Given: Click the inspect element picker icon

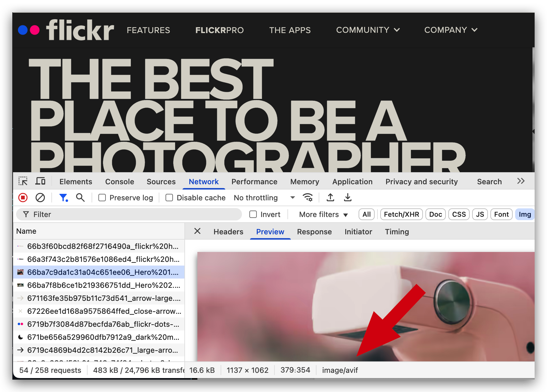Looking at the screenshot, I should click(x=23, y=181).
